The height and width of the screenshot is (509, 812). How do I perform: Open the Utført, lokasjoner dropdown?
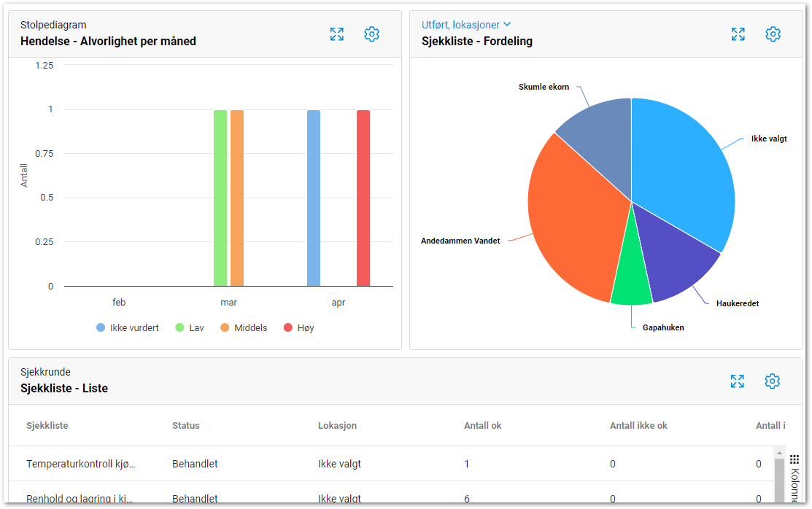tap(466, 25)
